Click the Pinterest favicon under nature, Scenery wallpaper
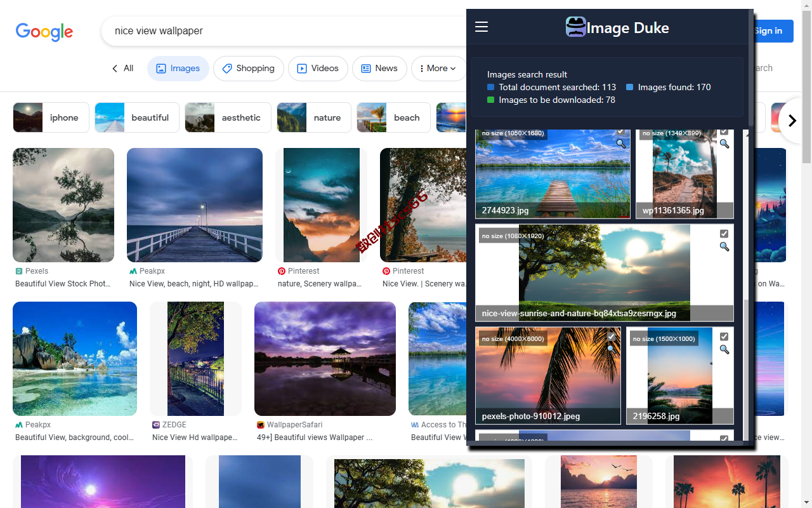The image size is (812, 508). [x=282, y=271]
